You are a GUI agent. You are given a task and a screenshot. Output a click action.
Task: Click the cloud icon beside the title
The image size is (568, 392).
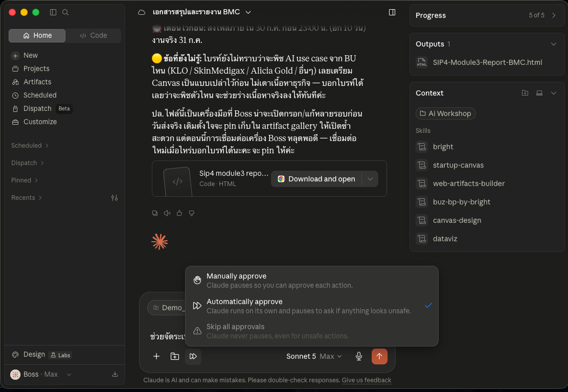[142, 12]
